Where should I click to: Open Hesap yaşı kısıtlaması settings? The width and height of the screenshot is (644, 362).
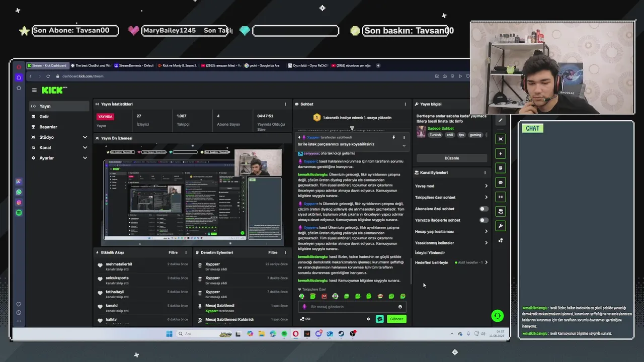tap(451, 231)
